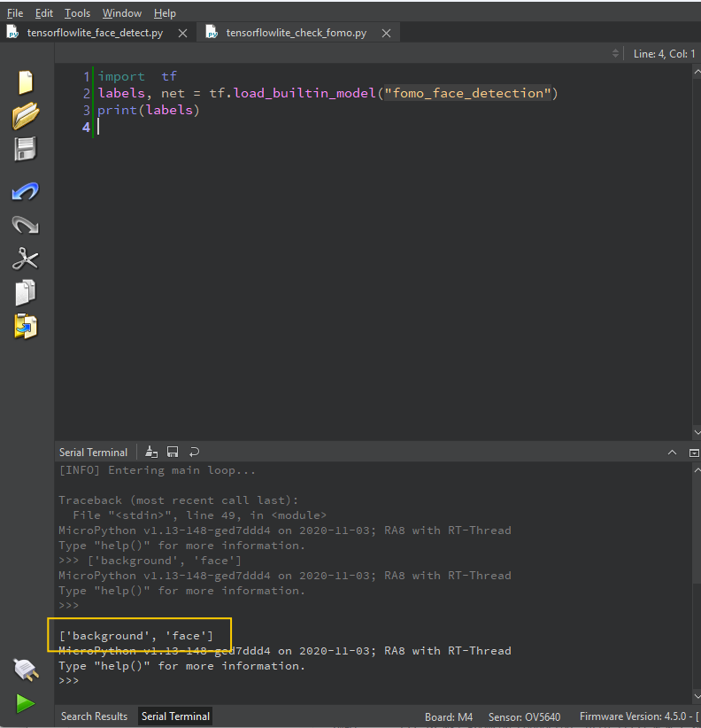Screen dimensions: 701x728
Task: Cut selection with the scissors icon
Action: (26, 259)
